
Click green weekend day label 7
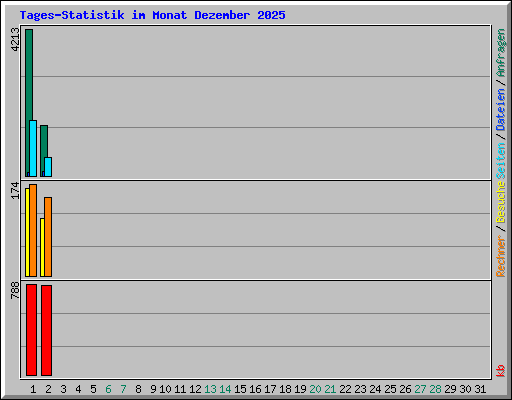click(123, 389)
